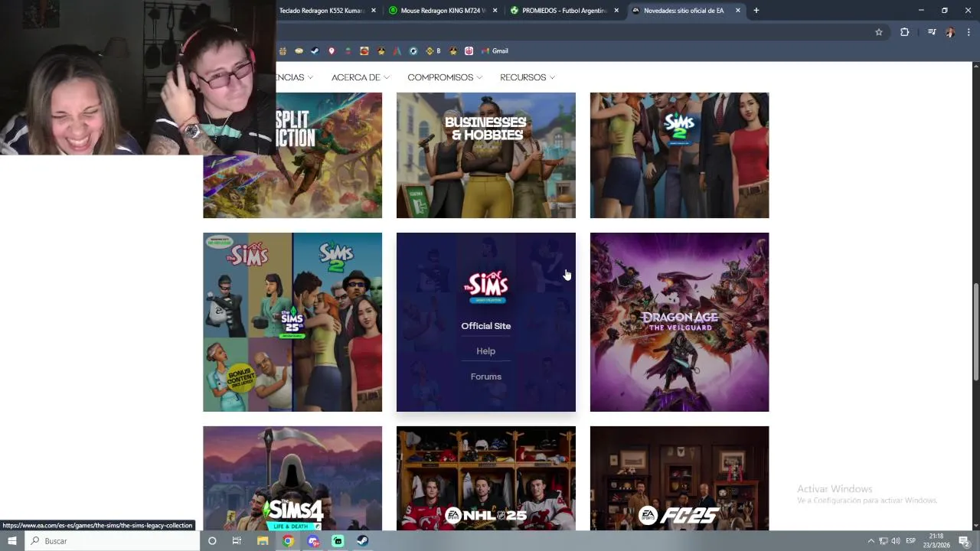The width and height of the screenshot is (980, 551).
Task: Open Steam from the taskbar
Action: click(x=363, y=541)
